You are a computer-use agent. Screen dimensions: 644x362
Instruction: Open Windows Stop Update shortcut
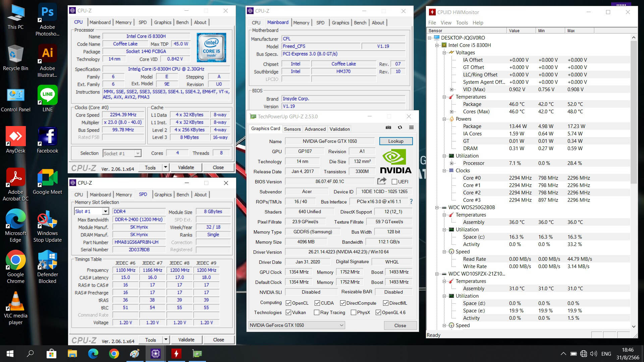[x=47, y=226]
